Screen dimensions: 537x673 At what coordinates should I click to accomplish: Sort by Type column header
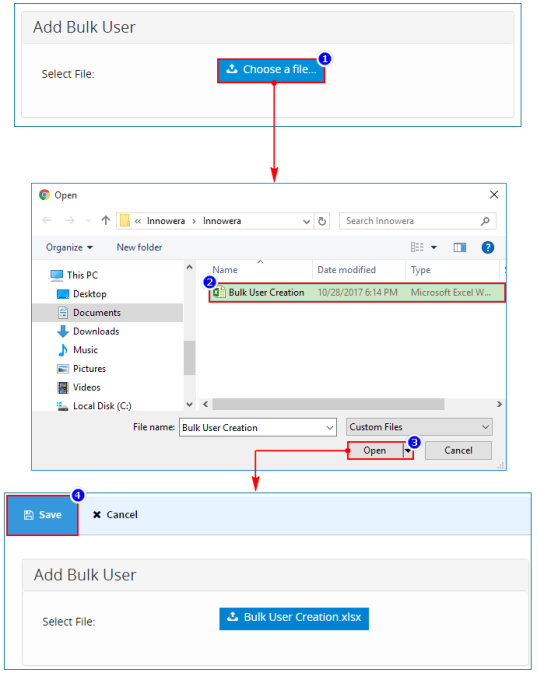pos(420,270)
